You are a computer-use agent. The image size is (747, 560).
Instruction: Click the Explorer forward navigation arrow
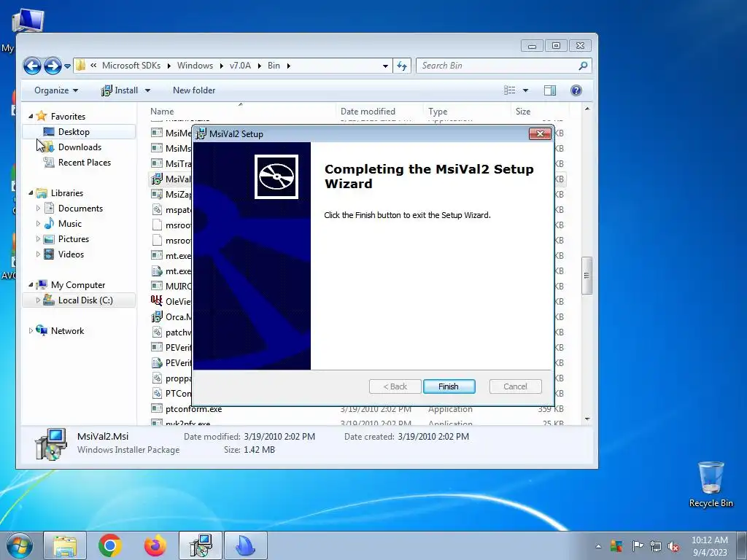tap(53, 66)
